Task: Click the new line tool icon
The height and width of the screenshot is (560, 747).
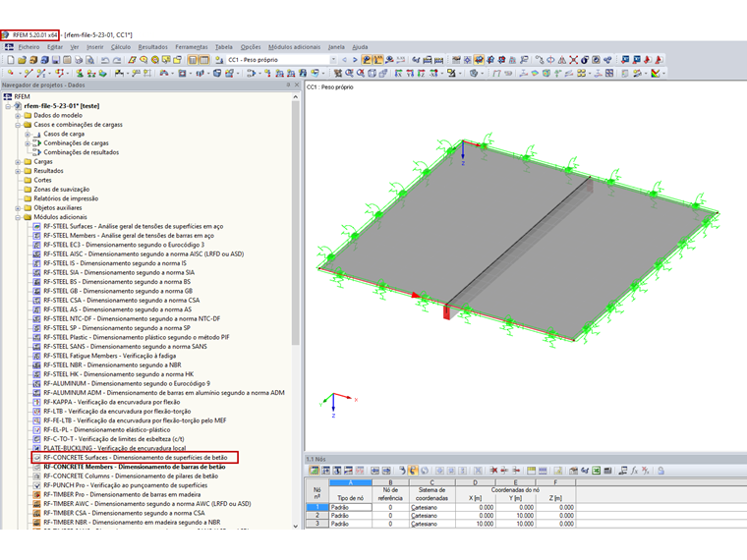Action: [29, 74]
